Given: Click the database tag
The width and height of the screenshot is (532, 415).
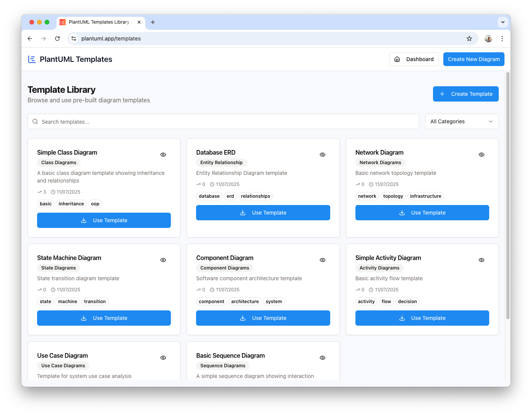Looking at the screenshot, I should point(209,196).
